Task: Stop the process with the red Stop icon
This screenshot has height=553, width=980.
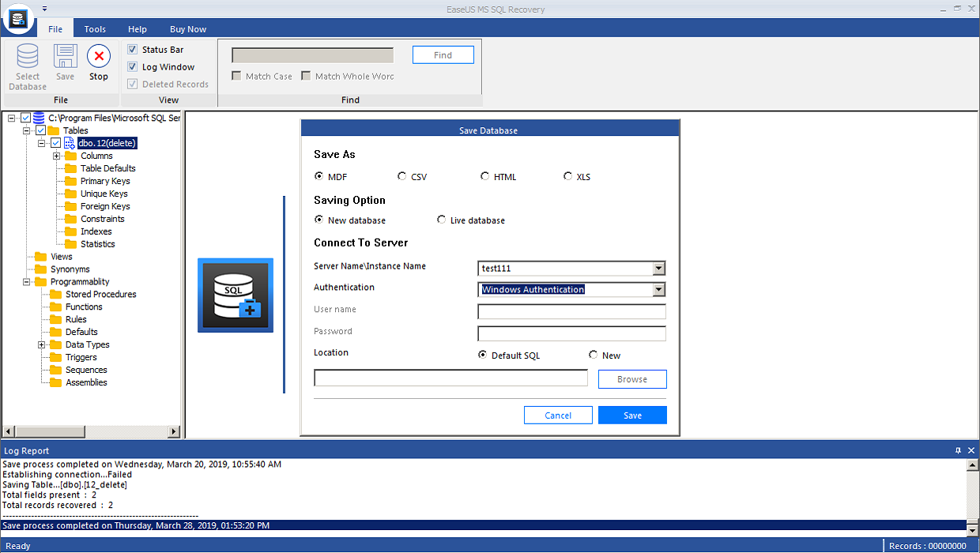Action: pos(99,57)
